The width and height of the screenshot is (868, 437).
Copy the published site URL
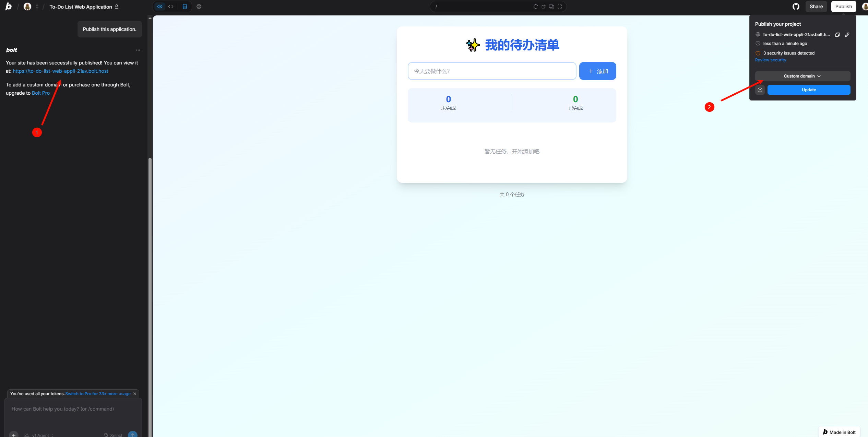click(x=837, y=35)
